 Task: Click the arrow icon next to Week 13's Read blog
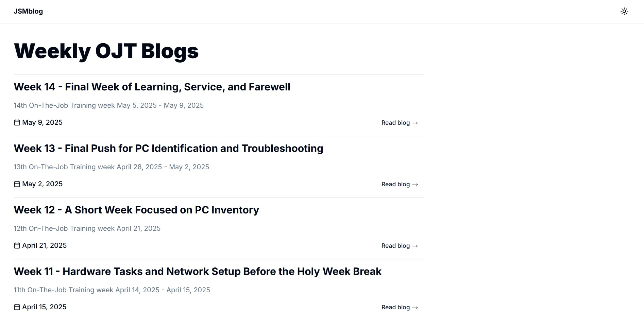point(415,184)
